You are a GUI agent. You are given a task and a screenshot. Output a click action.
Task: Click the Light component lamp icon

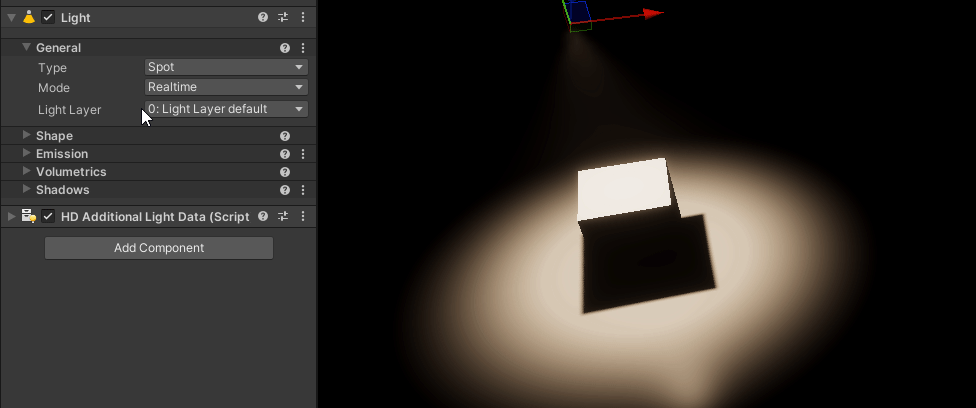pyautogui.click(x=29, y=17)
